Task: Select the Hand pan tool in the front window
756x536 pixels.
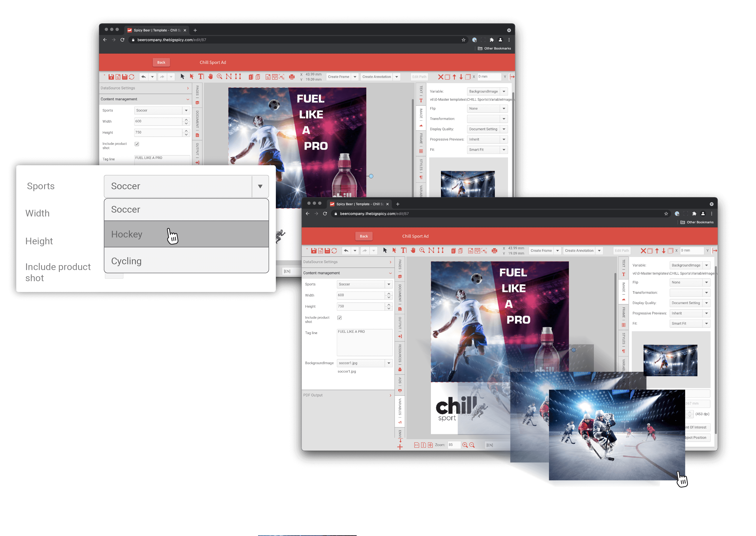Action: (413, 251)
